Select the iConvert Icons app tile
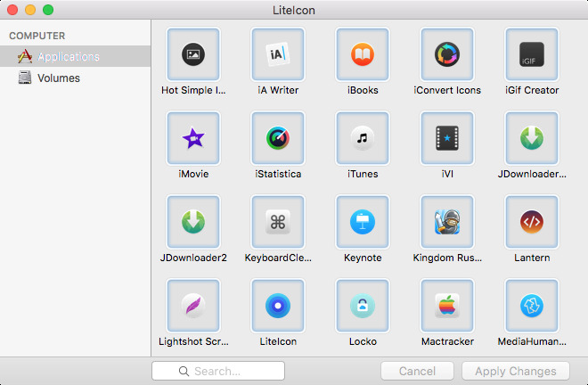 coord(447,54)
